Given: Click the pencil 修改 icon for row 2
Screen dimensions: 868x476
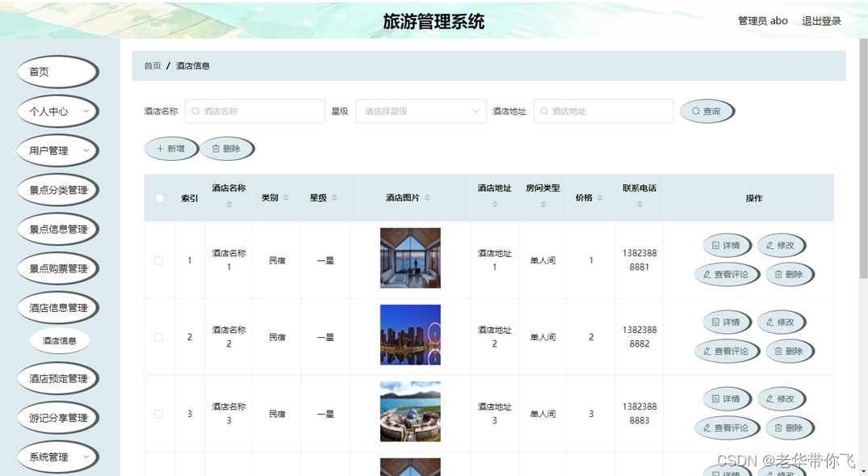Looking at the screenshot, I should pos(770,322).
